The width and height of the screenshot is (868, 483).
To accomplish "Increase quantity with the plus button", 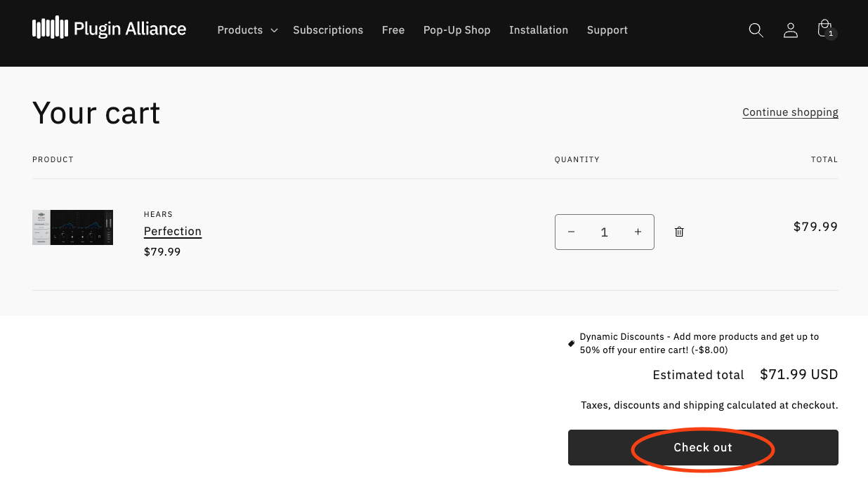I will click(x=638, y=232).
